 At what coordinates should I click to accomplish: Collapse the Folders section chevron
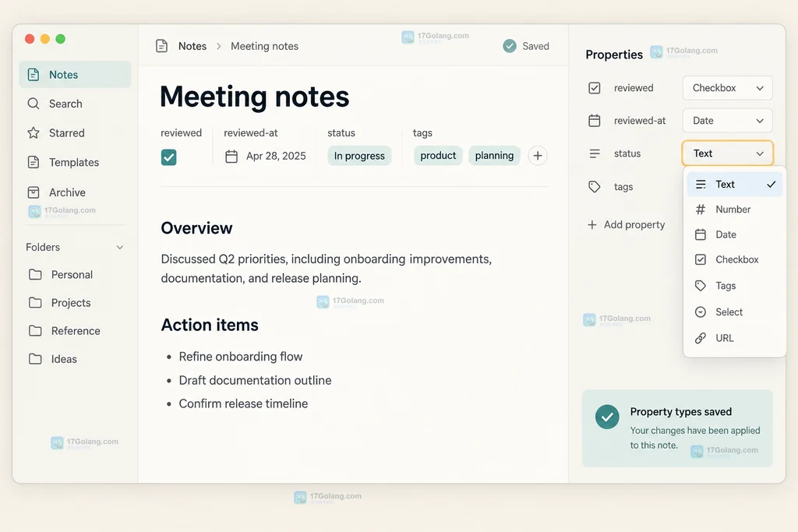coord(120,248)
